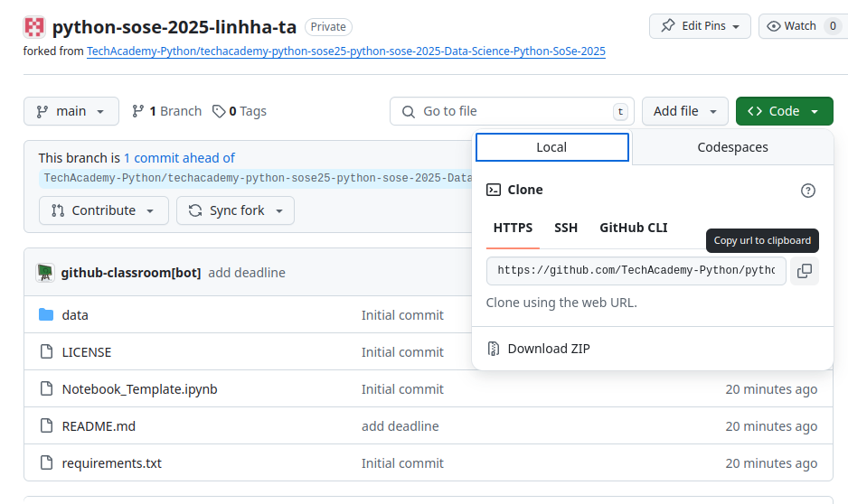Click the tag icon beside 0 Tags
This screenshot has height=504, width=848.
click(219, 111)
